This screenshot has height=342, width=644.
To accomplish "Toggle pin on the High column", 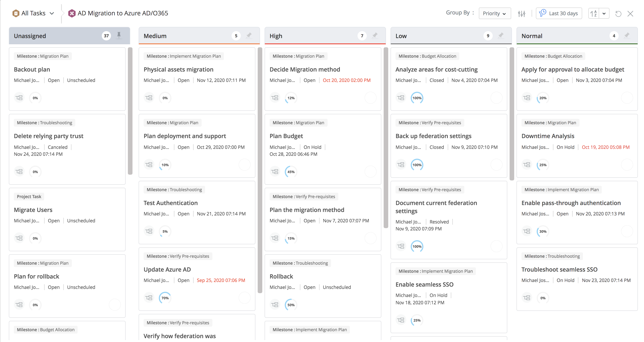I will [375, 35].
